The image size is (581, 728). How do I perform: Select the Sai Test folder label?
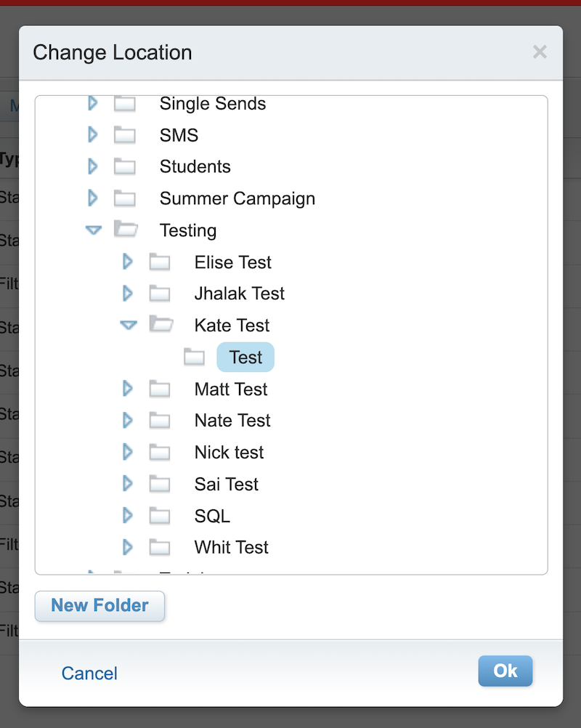(227, 485)
